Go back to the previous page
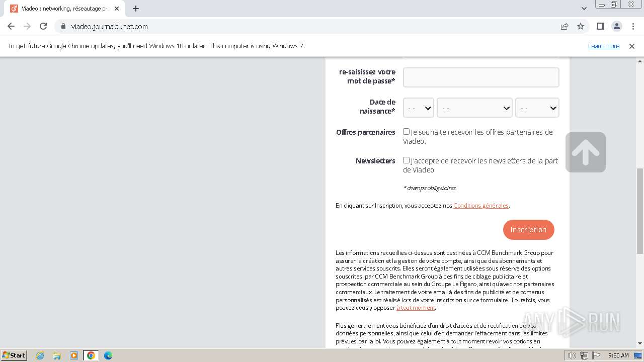 point(11,26)
